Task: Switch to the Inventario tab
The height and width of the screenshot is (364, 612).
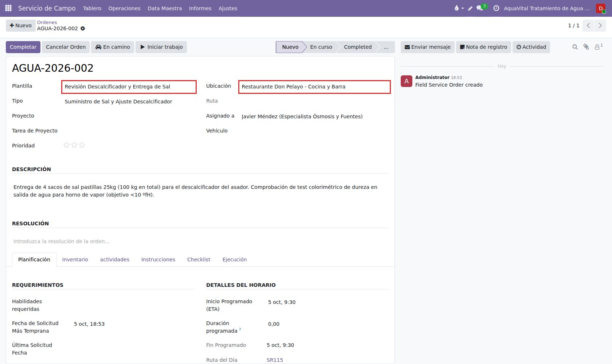Action: pos(75,260)
